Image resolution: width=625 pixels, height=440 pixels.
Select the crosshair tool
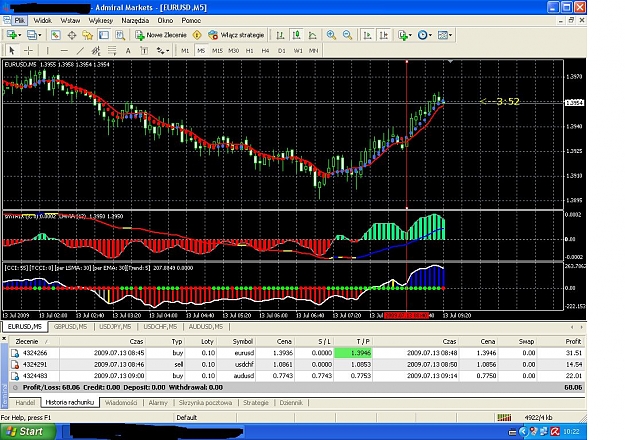[28, 51]
